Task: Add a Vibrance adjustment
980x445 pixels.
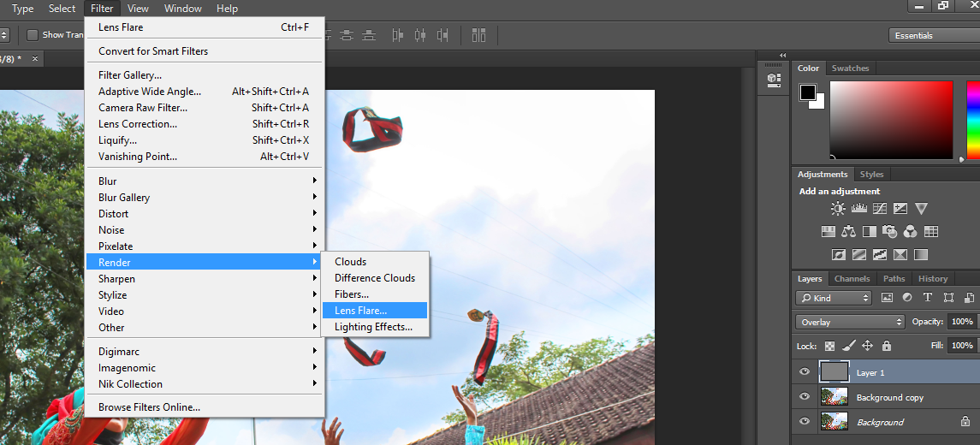Action: (x=921, y=209)
